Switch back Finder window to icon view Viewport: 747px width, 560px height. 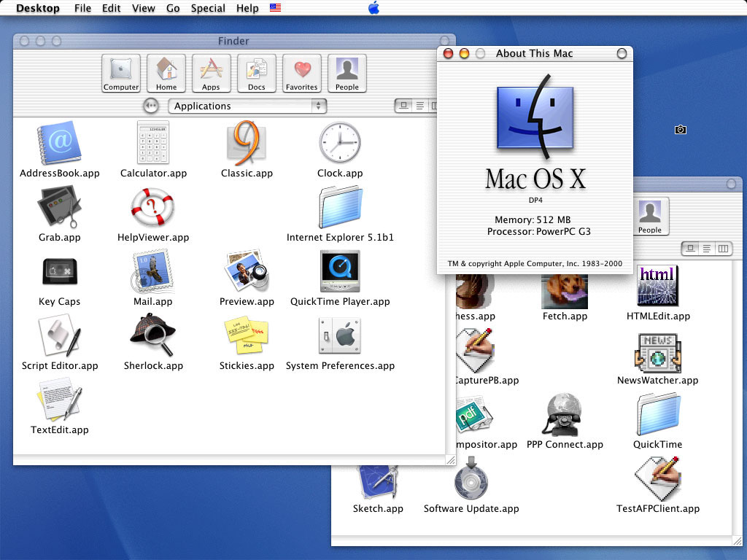(690, 249)
